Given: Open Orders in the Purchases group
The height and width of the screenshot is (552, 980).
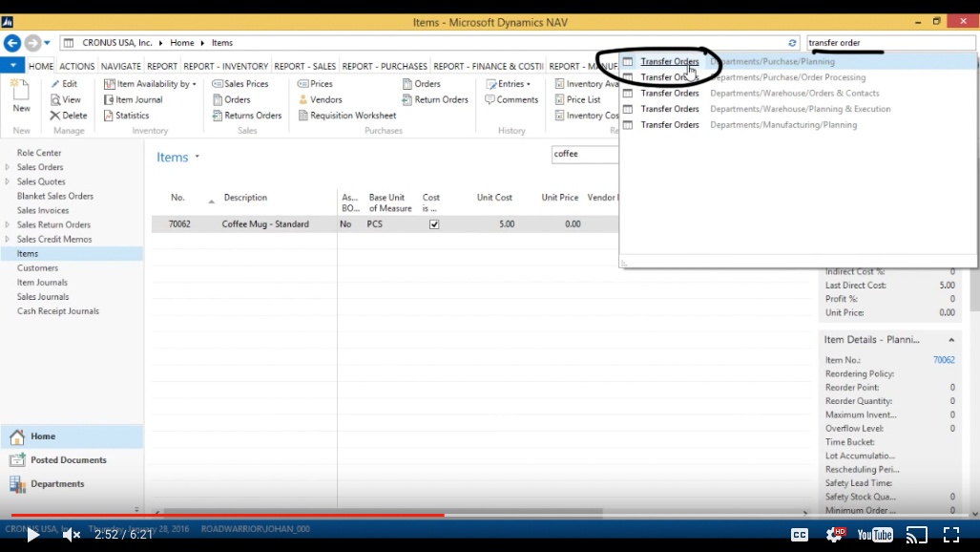Looking at the screenshot, I should (x=421, y=84).
